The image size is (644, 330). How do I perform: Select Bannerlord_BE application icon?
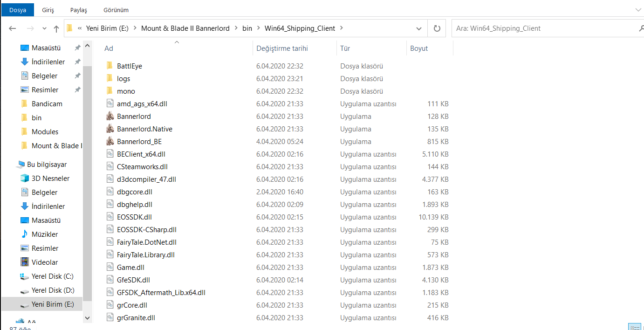(110, 142)
